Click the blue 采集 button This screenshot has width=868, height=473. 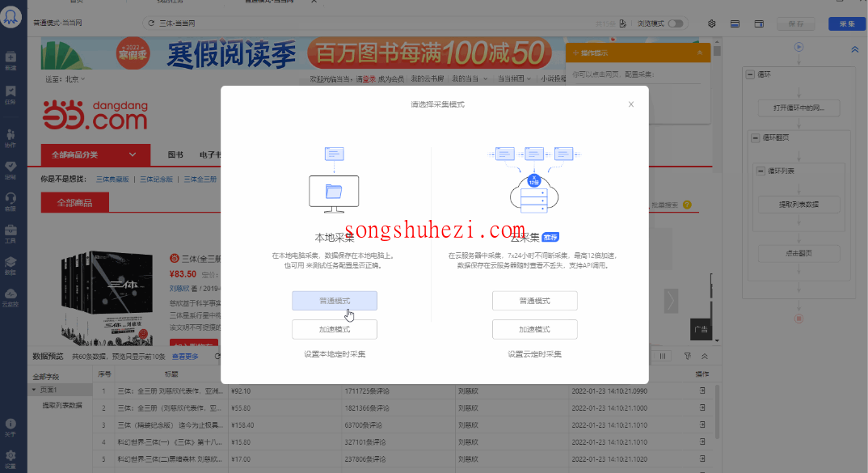point(847,23)
